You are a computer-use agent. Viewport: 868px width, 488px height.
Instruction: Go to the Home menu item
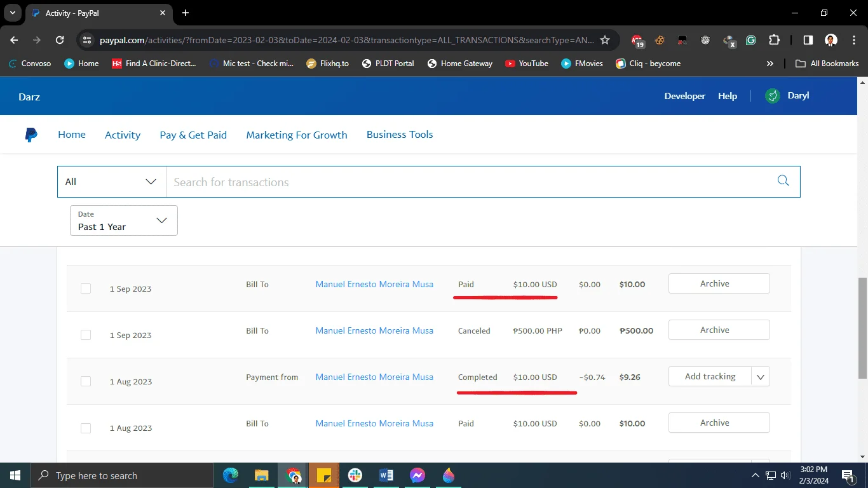pyautogui.click(x=72, y=135)
